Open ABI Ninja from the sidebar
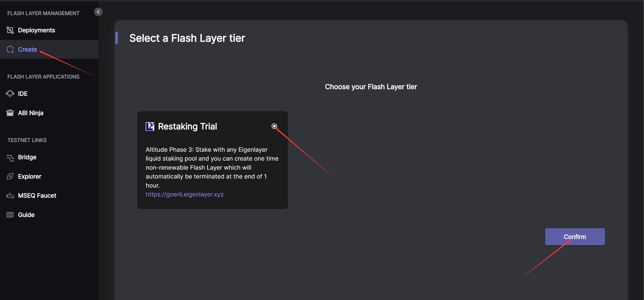The image size is (644, 300). [x=49, y=113]
